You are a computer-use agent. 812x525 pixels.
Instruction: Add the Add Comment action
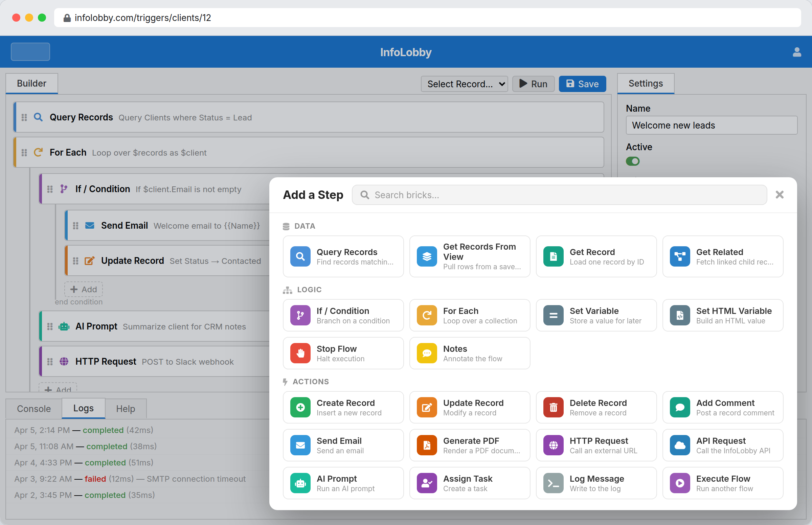722,407
